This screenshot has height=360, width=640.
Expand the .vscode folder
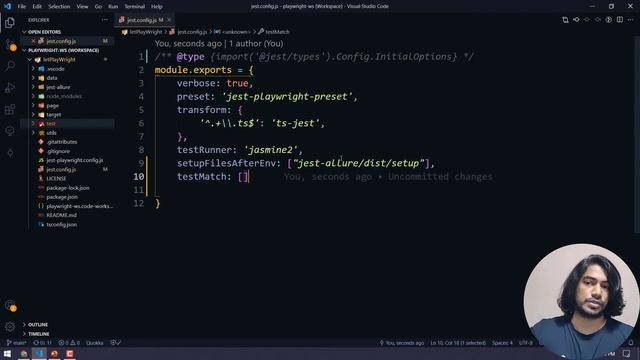(55, 69)
